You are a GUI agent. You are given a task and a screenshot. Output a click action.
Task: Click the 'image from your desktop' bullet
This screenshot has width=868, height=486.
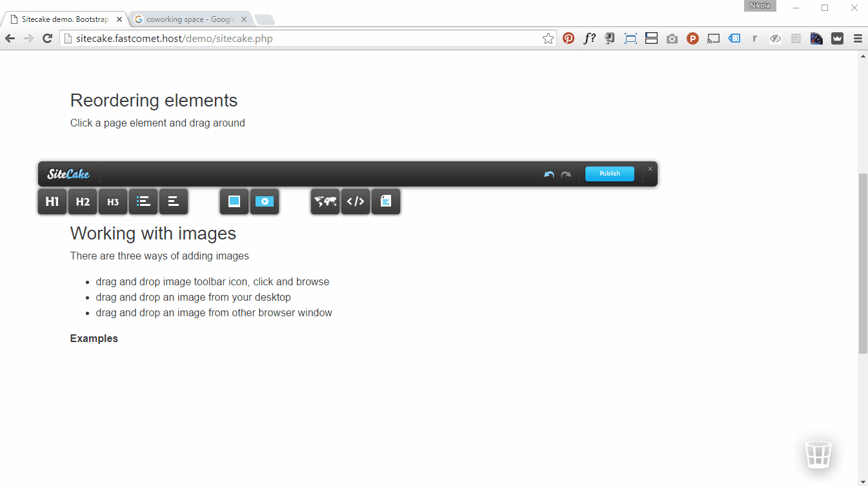coord(194,297)
